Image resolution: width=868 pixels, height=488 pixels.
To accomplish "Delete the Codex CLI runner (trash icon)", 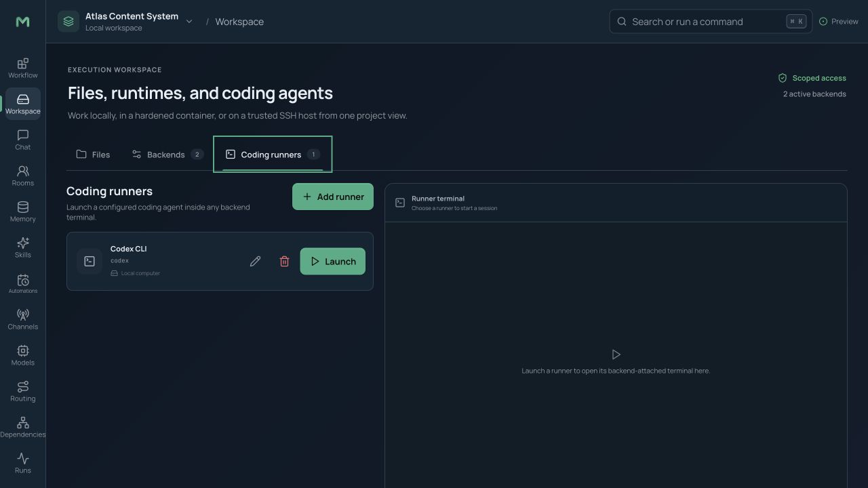I will [284, 261].
